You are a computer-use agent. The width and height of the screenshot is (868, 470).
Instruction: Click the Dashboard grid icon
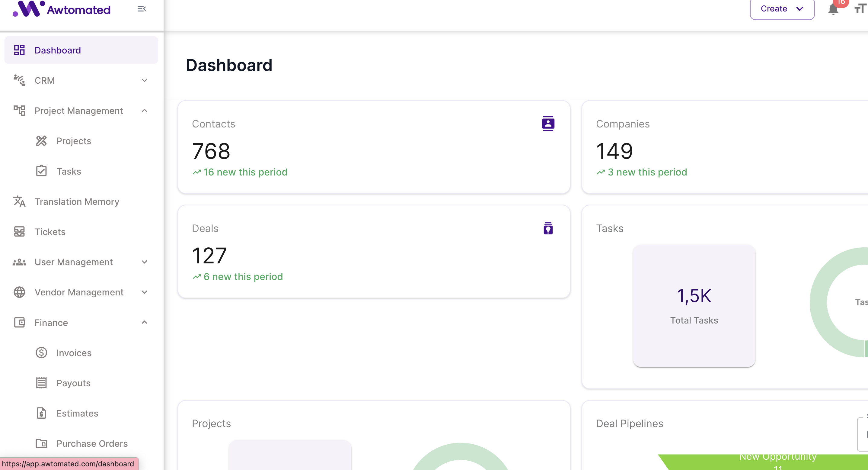point(19,50)
